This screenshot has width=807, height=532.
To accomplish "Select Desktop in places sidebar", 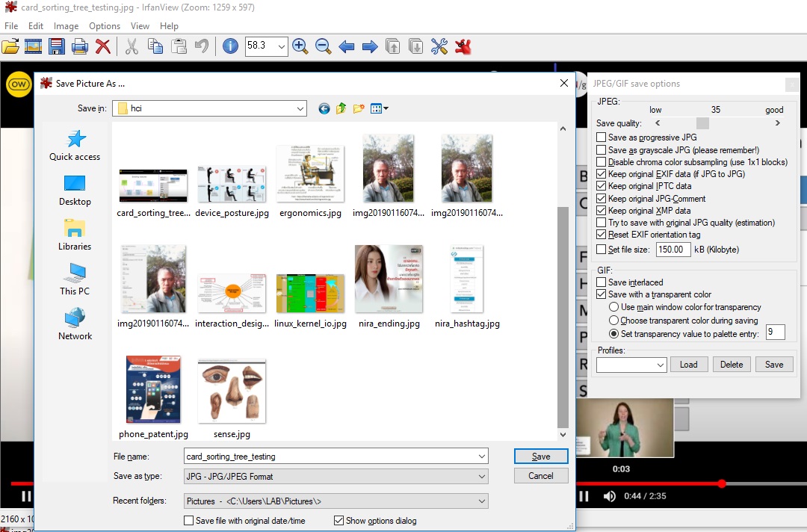I will point(75,191).
